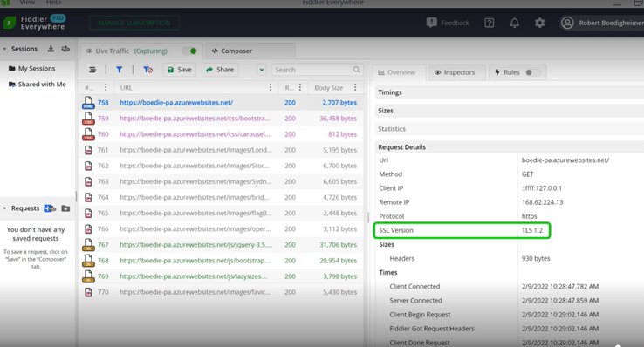Click into the Search field
The height and width of the screenshot is (347, 644).
click(x=317, y=70)
